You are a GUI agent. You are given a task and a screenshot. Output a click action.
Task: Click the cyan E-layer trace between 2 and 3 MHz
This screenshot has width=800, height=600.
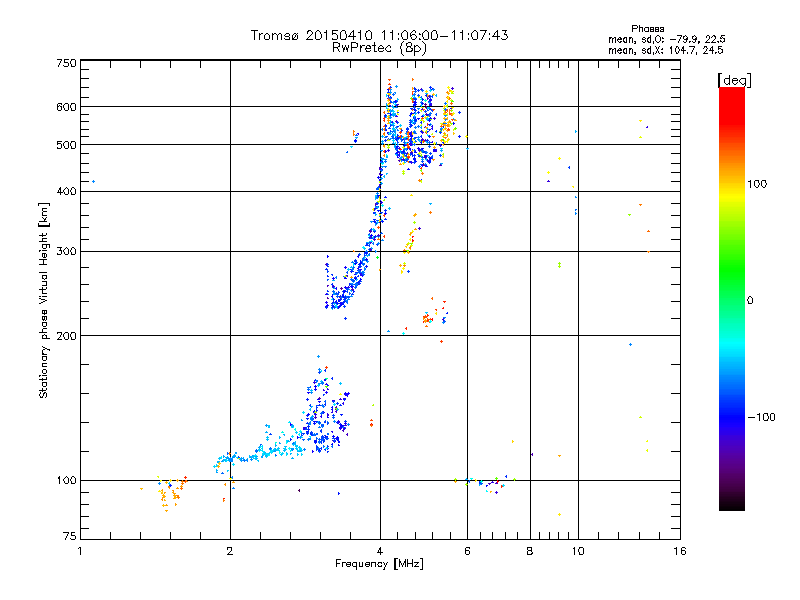pos(260,453)
